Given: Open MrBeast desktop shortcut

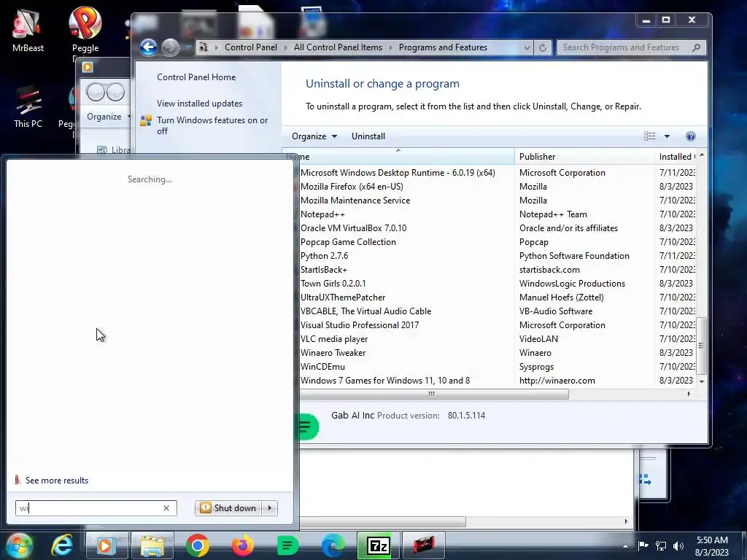Looking at the screenshot, I should point(28,31).
